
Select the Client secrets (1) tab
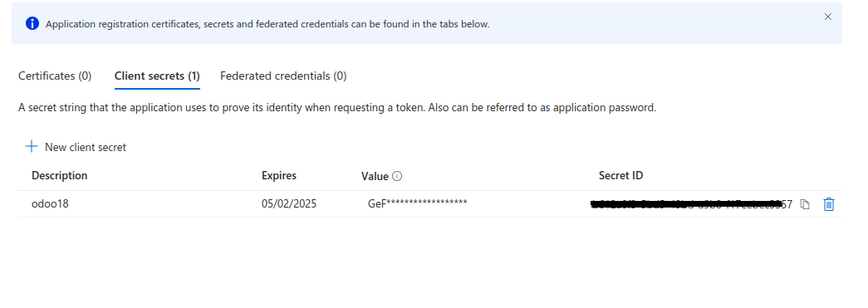(x=157, y=76)
